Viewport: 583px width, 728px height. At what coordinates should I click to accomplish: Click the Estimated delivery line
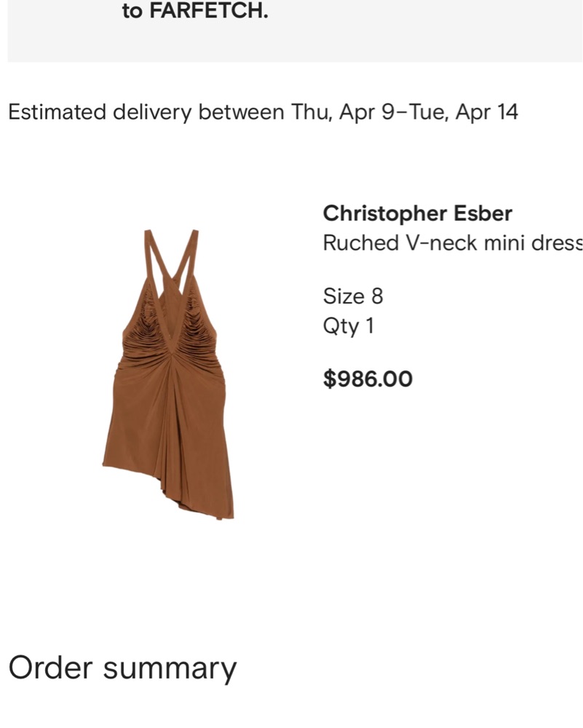tap(263, 112)
